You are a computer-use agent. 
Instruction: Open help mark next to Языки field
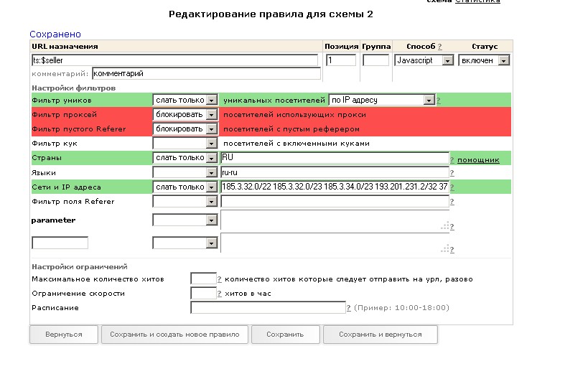point(452,173)
